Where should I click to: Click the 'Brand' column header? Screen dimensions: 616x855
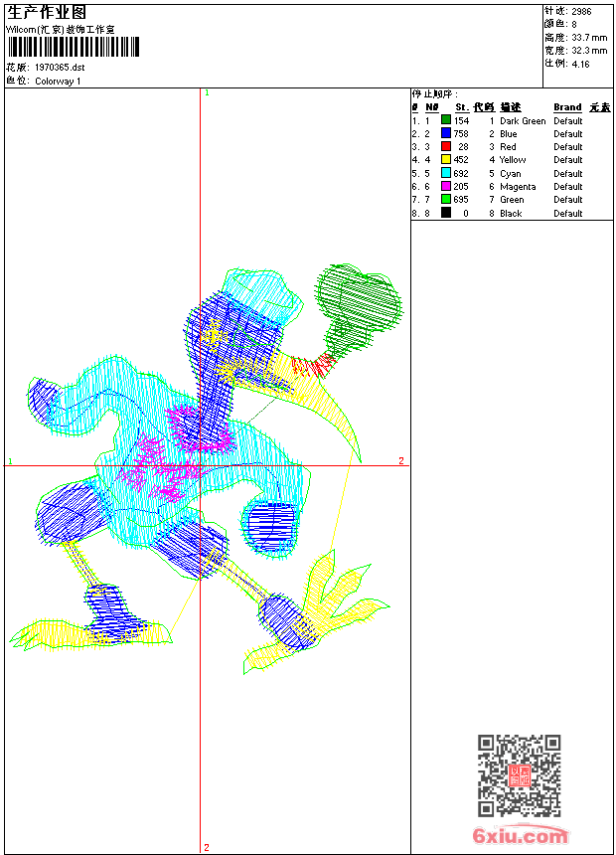pyautogui.click(x=567, y=107)
